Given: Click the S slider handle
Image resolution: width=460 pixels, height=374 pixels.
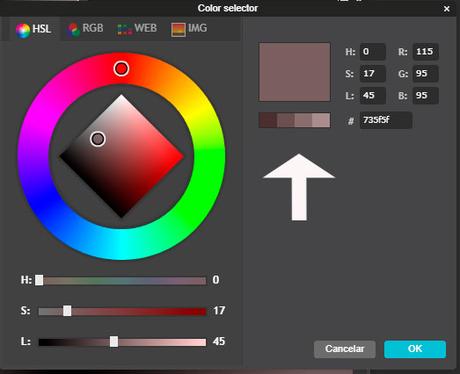Looking at the screenshot, I should [x=67, y=311].
